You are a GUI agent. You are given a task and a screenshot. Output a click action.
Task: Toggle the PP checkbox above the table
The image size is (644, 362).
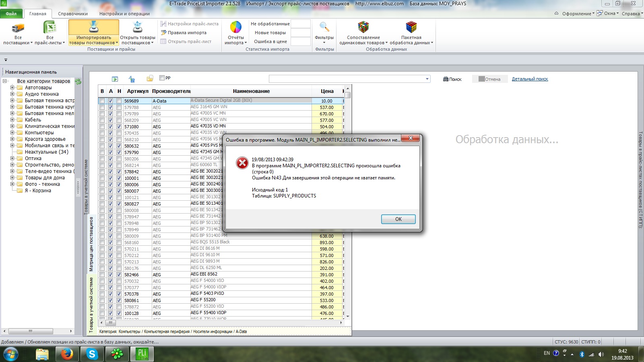[x=162, y=78]
